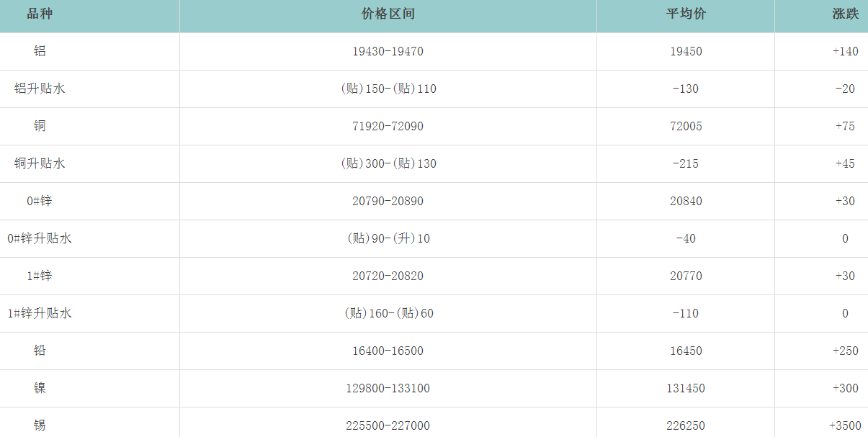Click the 品种 column header
Screen dimensions: 868x437
coord(40,14)
